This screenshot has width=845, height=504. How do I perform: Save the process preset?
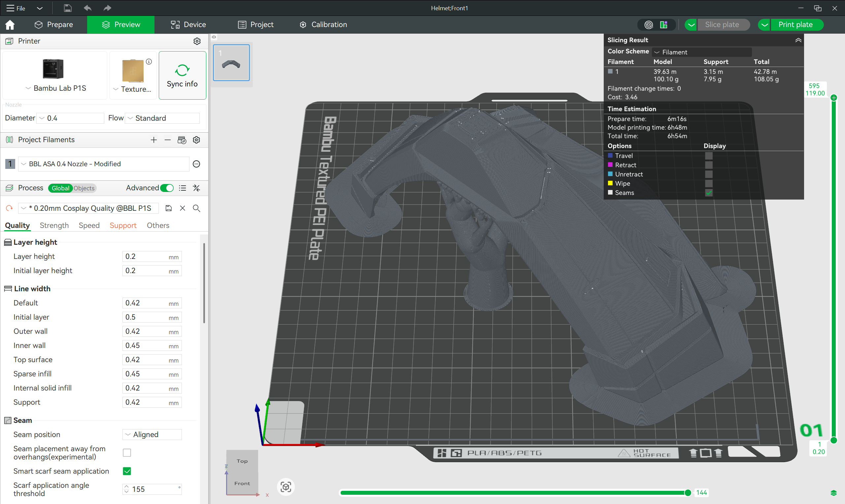169,208
